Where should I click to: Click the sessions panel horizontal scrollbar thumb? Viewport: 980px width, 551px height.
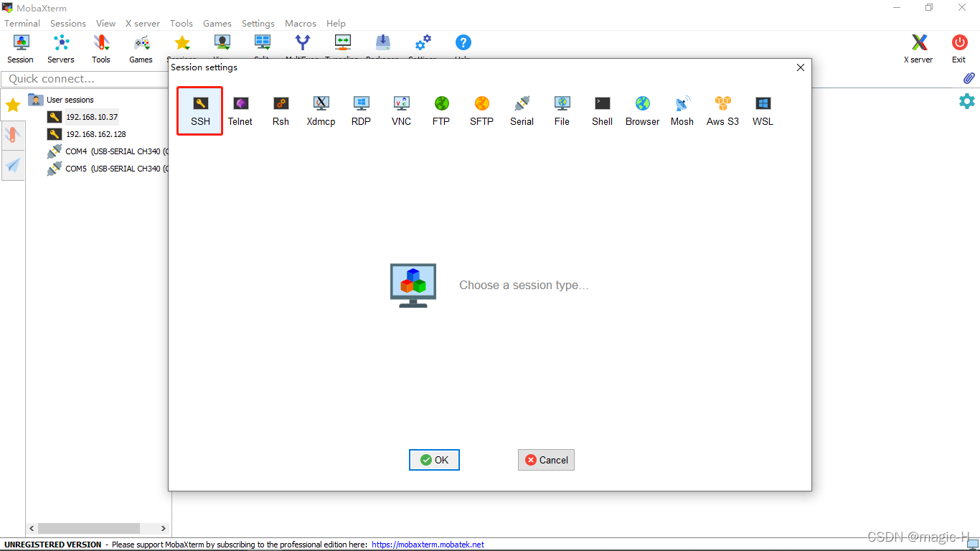[89, 528]
